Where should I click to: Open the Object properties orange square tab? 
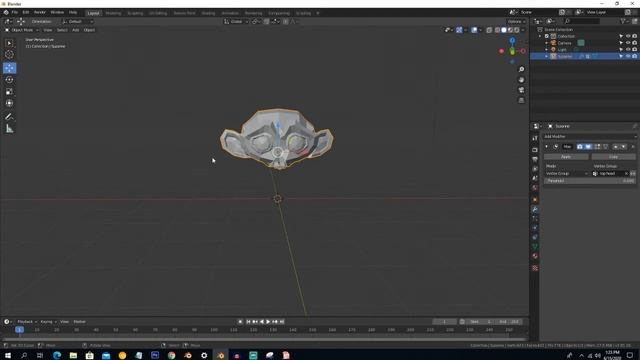pyautogui.click(x=535, y=200)
